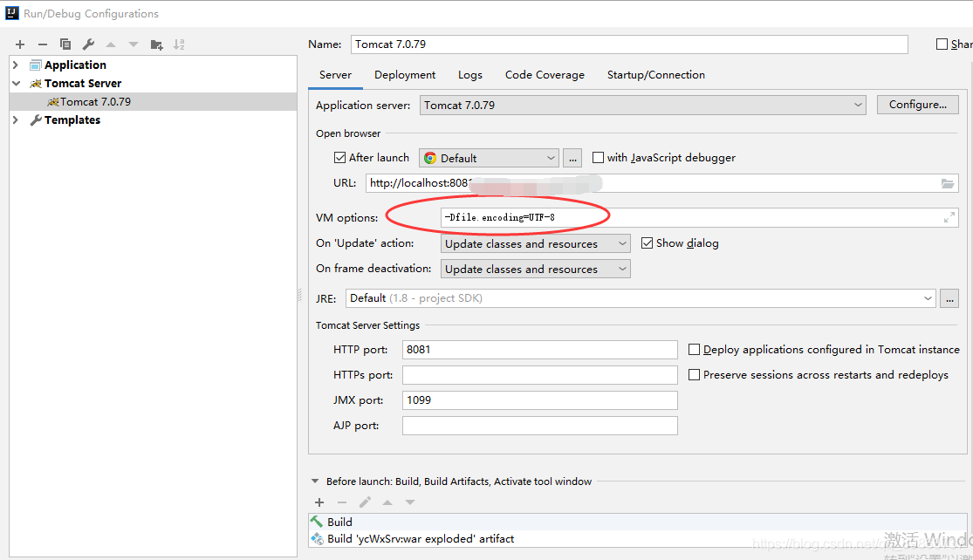
Task: Open edit defaults wrench icon
Action: (x=88, y=44)
